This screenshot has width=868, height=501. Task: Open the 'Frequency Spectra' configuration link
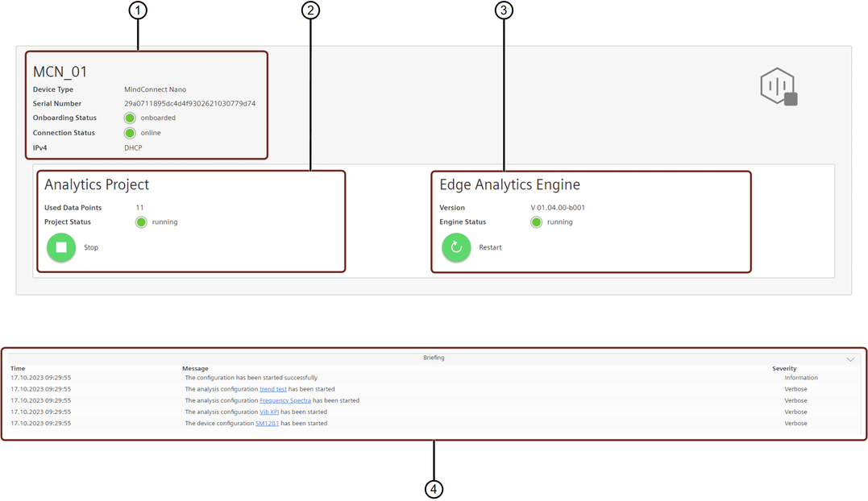coord(285,400)
